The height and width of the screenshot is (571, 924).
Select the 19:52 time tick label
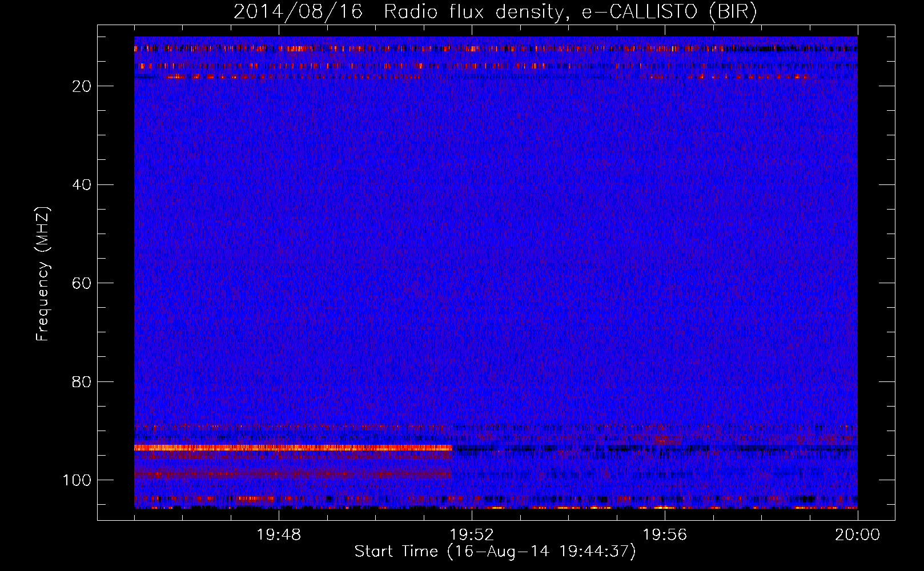pyautogui.click(x=472, y=535)
